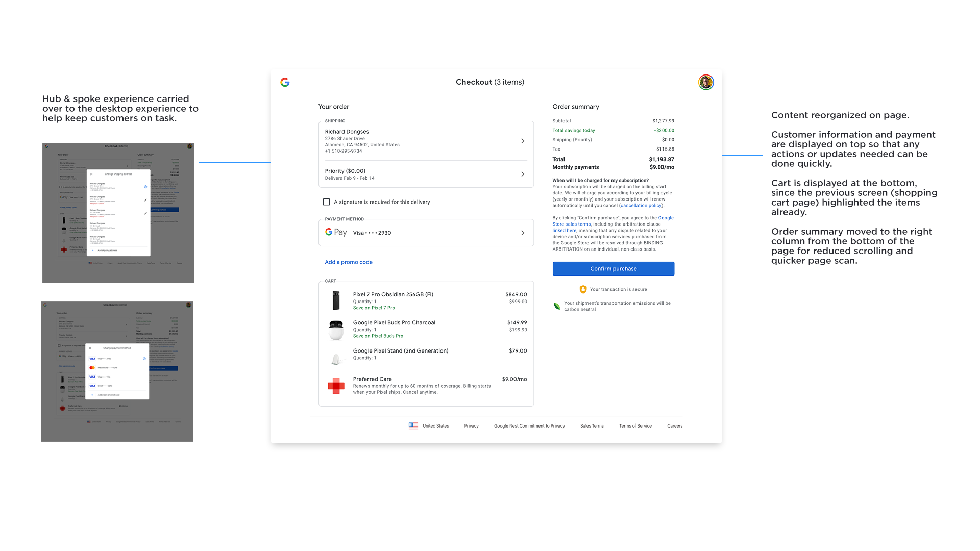Click the Google Pay logo icon
The width and height of the screenshot is (980, 551).
[x=336, y=233]
